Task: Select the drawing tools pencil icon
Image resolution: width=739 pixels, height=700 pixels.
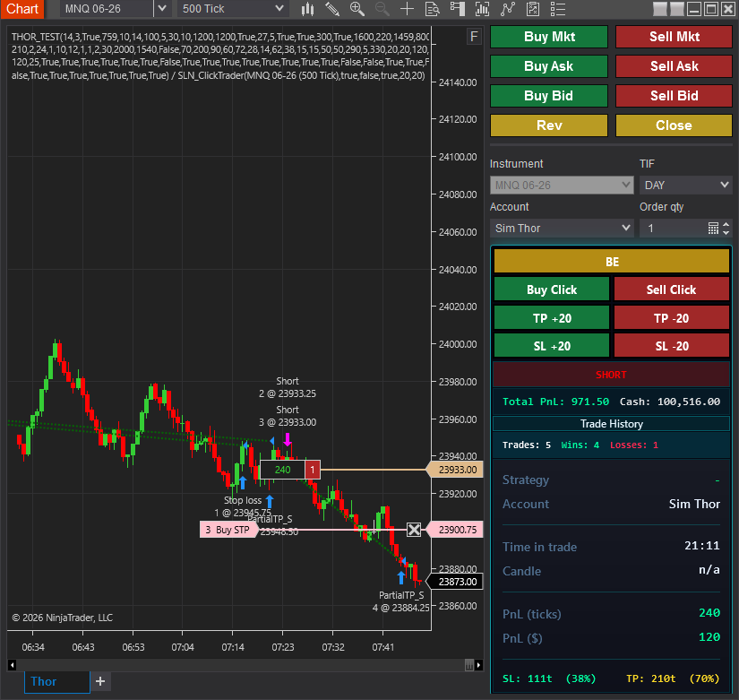Action: click(x=332, y=9)
